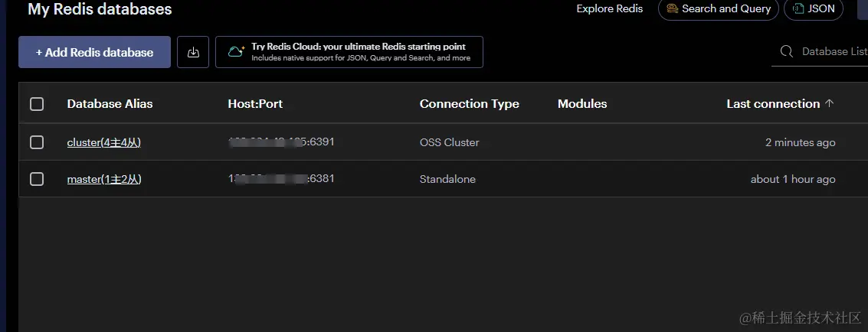Click the Redis Cloud icon in banner
This screenshot has height=332, width=868.
[x=237, y=52]
